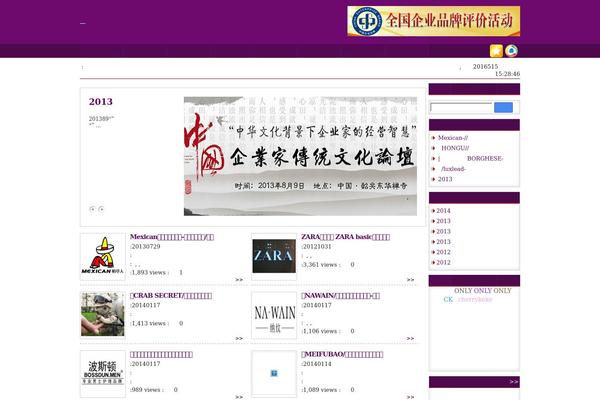Open the CRAB SECRET article title
The image size is (600, 400).
(x=171, y=296)
